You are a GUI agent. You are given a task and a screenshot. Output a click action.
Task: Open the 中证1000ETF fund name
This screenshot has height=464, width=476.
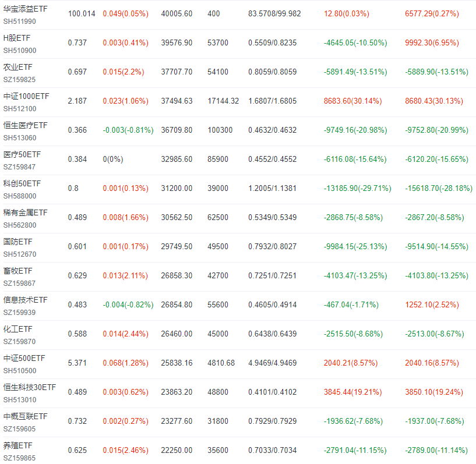(x=26, y=97)
